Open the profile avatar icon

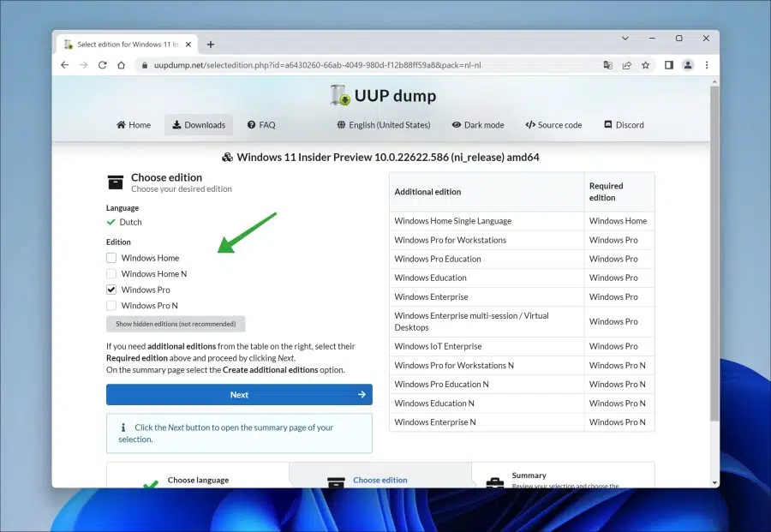pyautogui.click(x=688, y=65)
